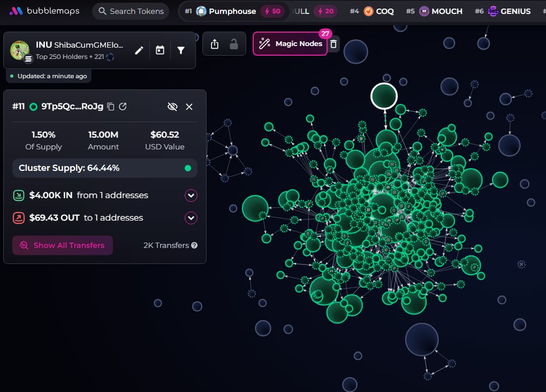Screen dimensions: 546x392
Task: Click the refresh icon beside address
Action: pos(123,107)
